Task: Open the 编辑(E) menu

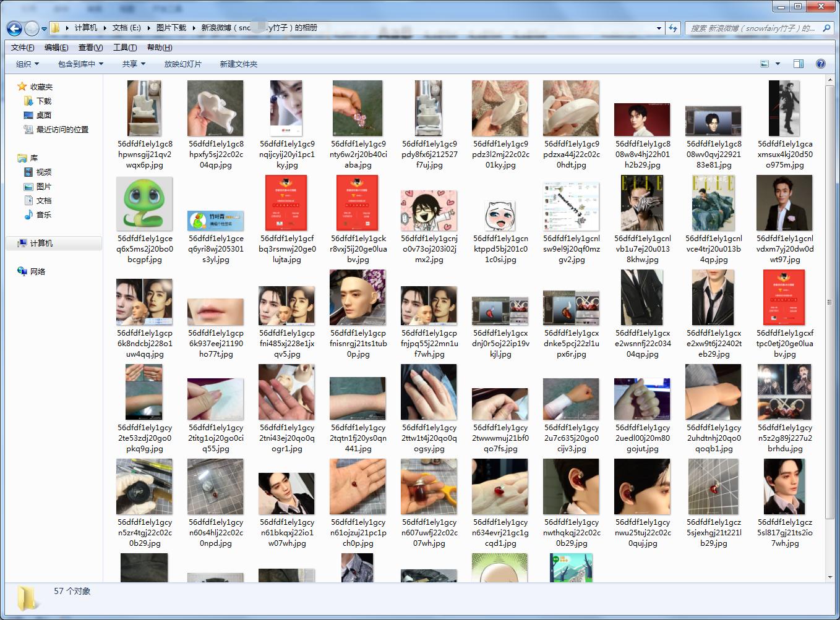Action: pyautogui.click(x=56, y=48)
